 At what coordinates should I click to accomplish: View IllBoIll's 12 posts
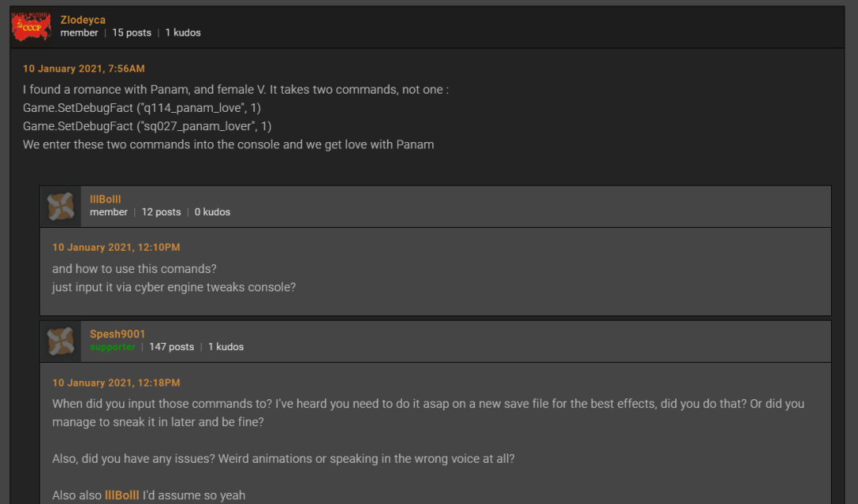(x=161, y=212)
